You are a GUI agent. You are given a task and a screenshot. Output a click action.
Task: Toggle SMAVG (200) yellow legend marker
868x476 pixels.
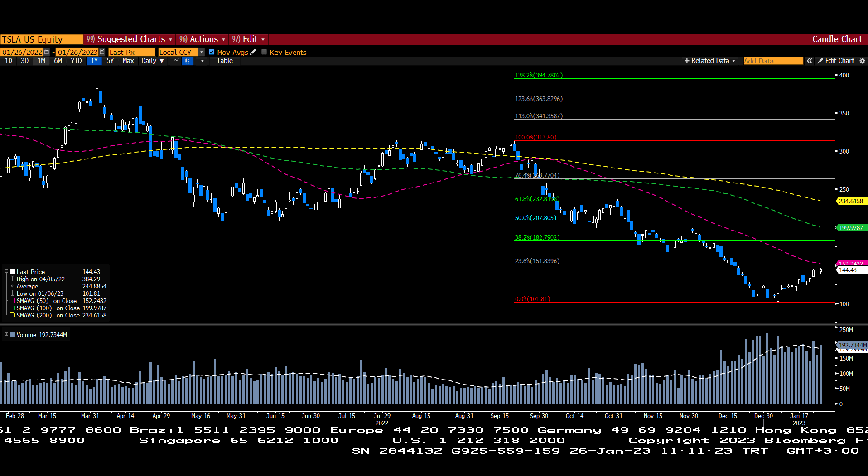(12, 315)
